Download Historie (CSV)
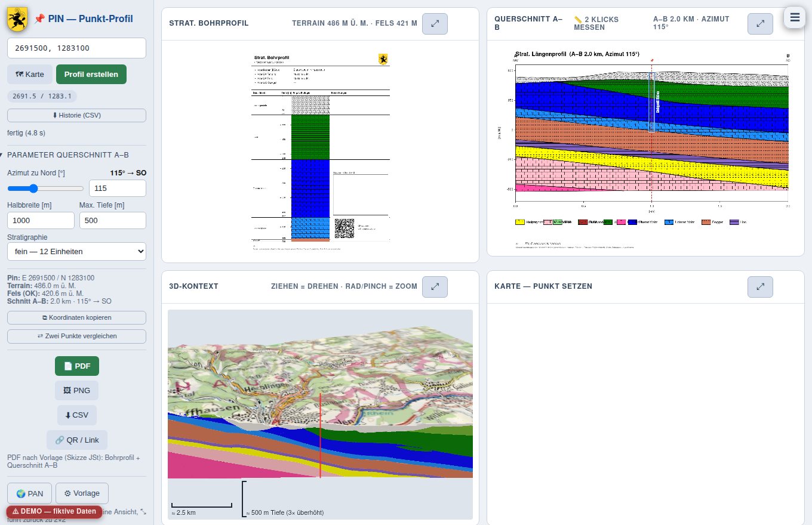This screenshot has height=525, width=812. [x=76, y=115]
